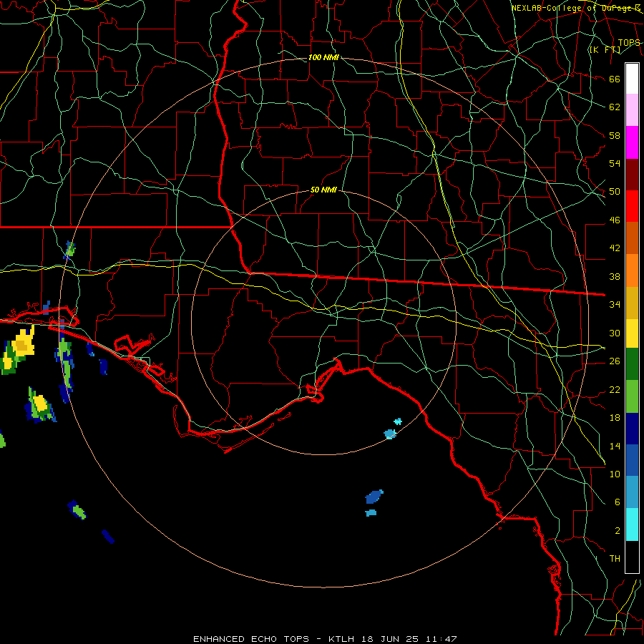
Task: Pick the navy blue legend swatch
Action: click(632, 429)
